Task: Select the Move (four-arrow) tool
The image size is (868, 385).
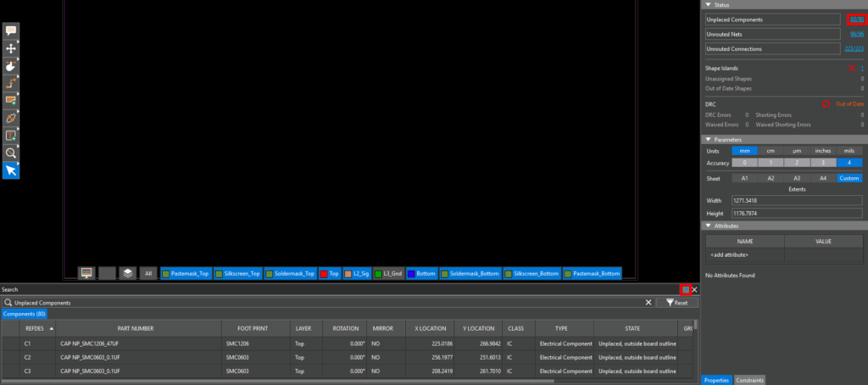Action: (10, 48)
